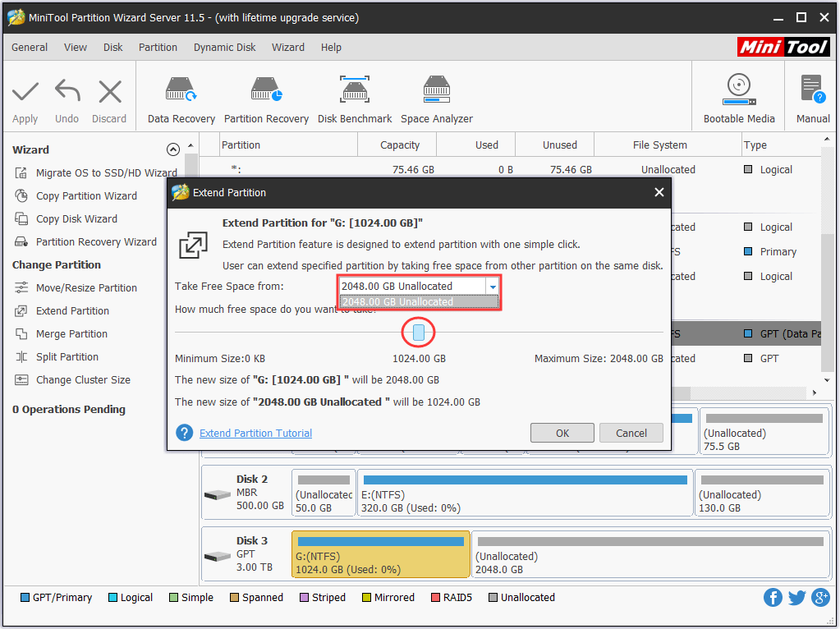Open the Dynamic Disk menu
The width and height of the screenshot is (840, 629).
(x=224, y=47)
